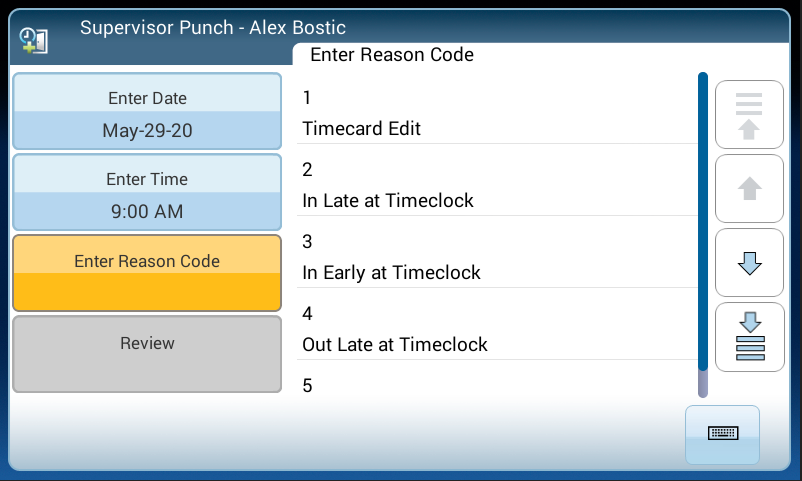This screenshot has width=802, height=481.
Task: Select reason Out Late at Timeclock
Action: (496, 330)
